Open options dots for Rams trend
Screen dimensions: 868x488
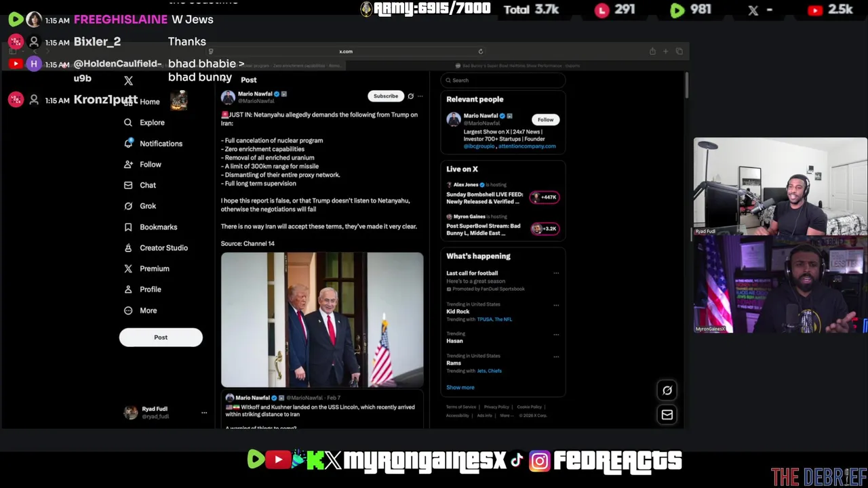[556, 357]
